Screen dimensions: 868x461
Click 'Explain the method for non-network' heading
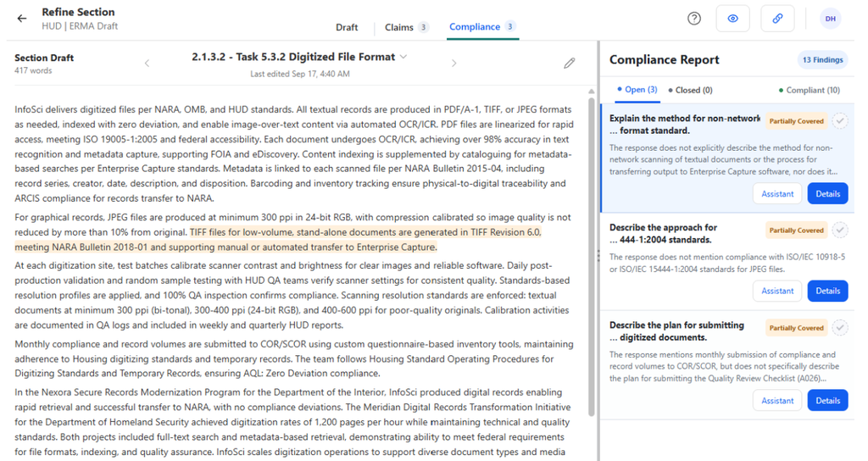point(685,119)
